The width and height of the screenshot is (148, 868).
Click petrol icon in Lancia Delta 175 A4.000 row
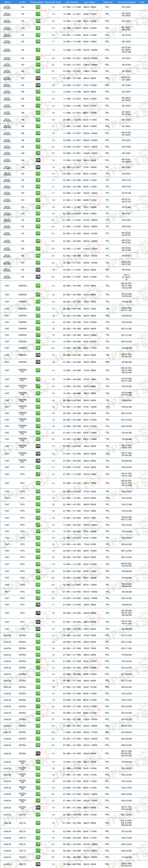[38, 857]
